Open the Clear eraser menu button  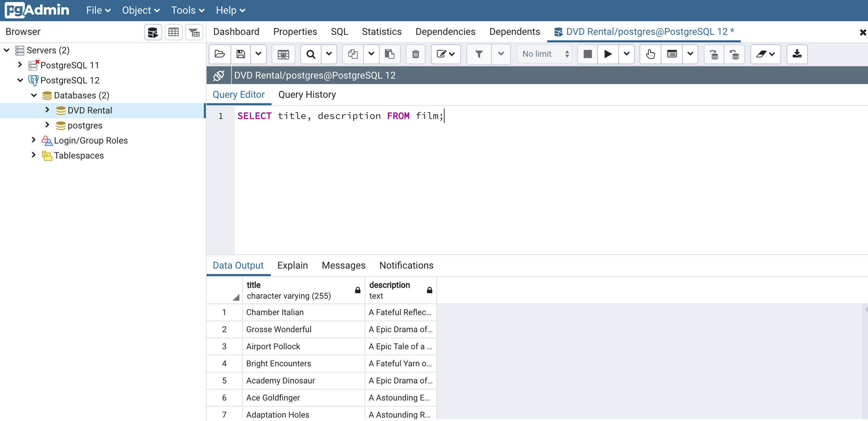point(765,54)
